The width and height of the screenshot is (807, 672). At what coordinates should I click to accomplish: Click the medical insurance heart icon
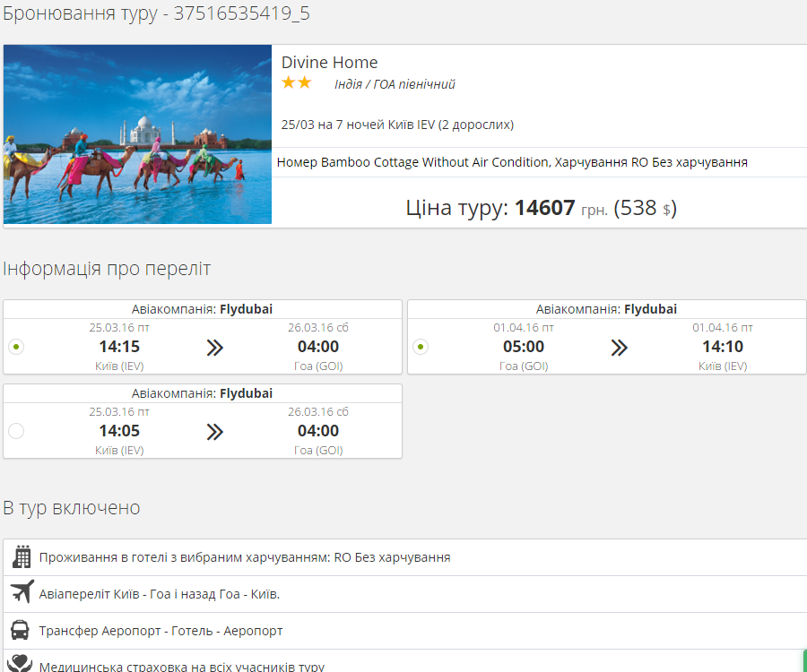click(21, 664)
